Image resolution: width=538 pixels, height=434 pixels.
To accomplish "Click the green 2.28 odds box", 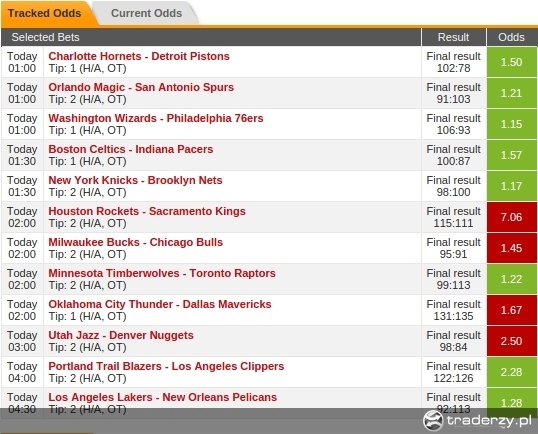I will coord(512,372).
